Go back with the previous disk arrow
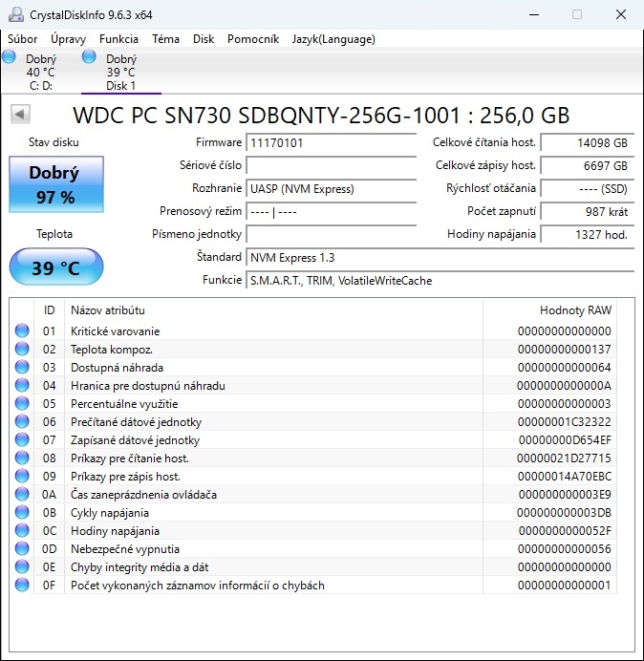 20,115
